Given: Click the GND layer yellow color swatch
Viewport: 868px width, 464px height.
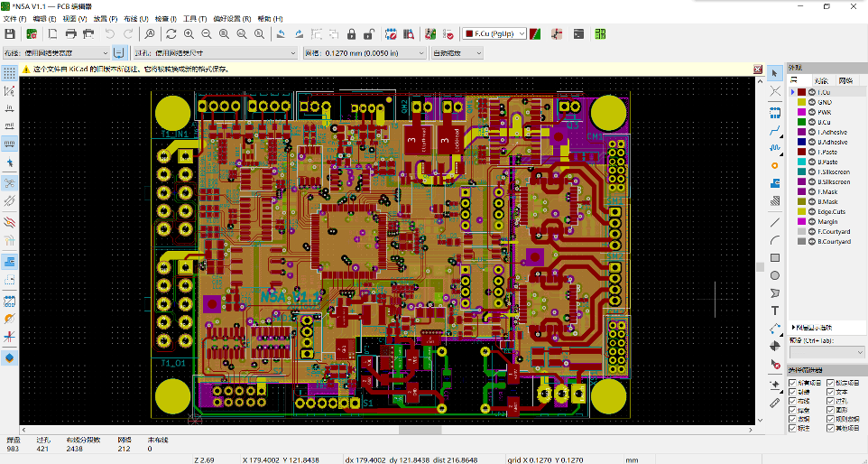Looking at the screenshot, I should tap(800, 102).
